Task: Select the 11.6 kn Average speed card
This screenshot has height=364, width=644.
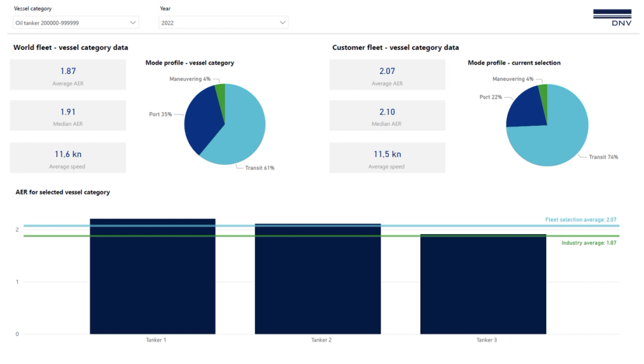Action: 68,158
